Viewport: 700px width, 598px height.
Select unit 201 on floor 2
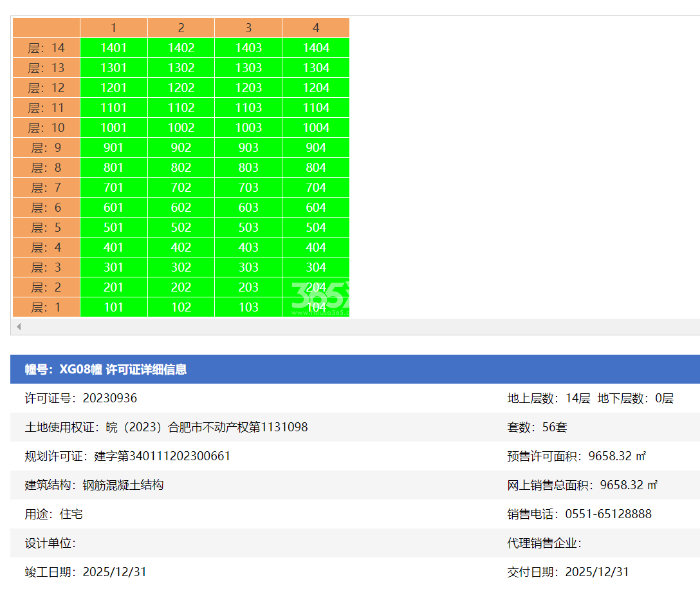click(x=113, y=287)
